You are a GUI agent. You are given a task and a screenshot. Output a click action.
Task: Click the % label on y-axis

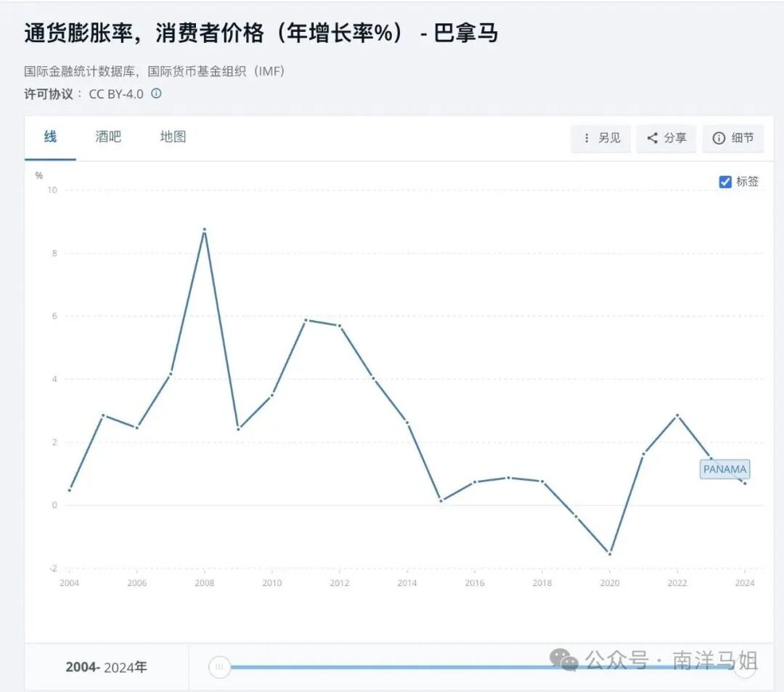[37, 174]
